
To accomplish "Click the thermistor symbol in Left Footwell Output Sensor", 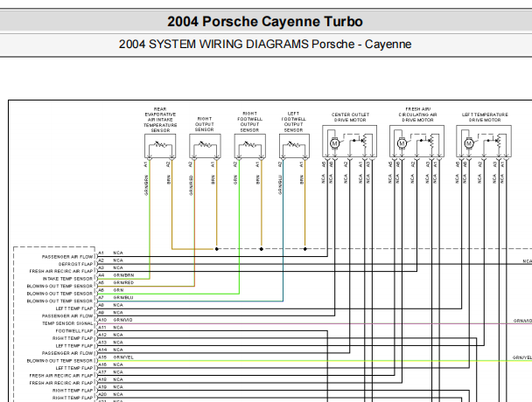I will click(294, 145).
